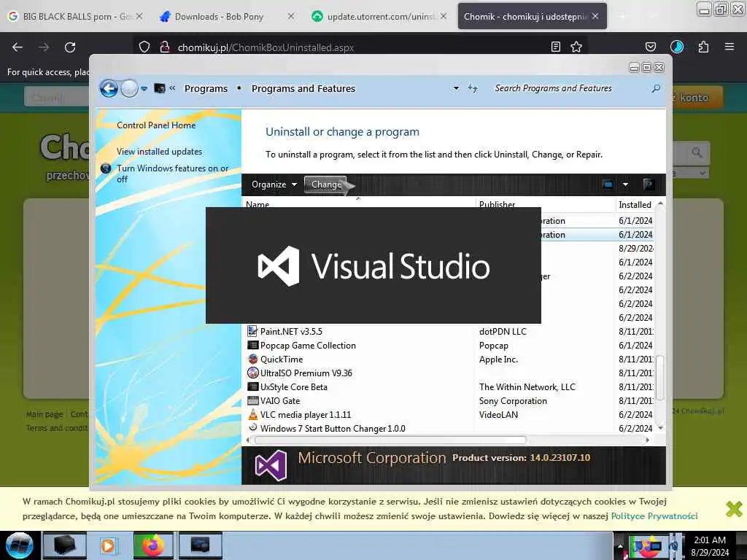
Task: Click the first black taskbar program icon
Action: [65, 545]
